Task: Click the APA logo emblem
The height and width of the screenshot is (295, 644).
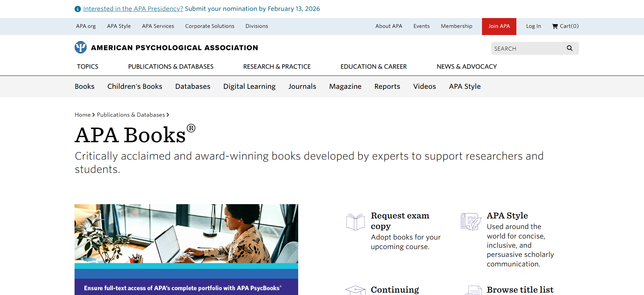Action: point(81,47)
